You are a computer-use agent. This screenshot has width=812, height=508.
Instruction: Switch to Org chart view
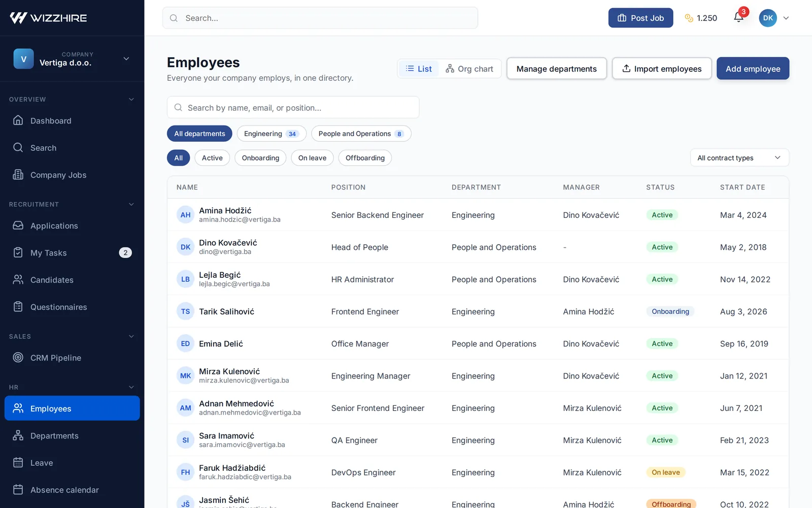tap(469, 69)
